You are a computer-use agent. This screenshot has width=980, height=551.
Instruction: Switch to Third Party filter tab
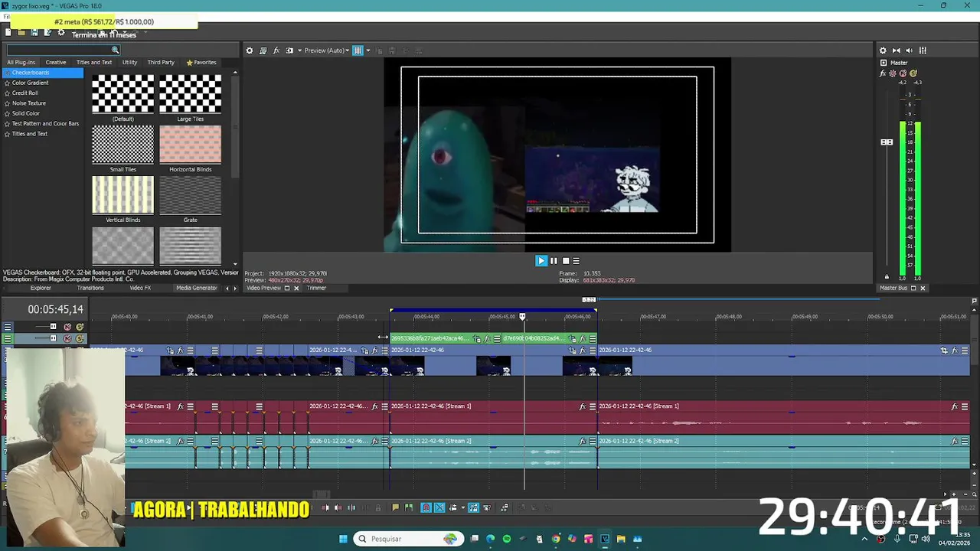click(x=161, y=62)
